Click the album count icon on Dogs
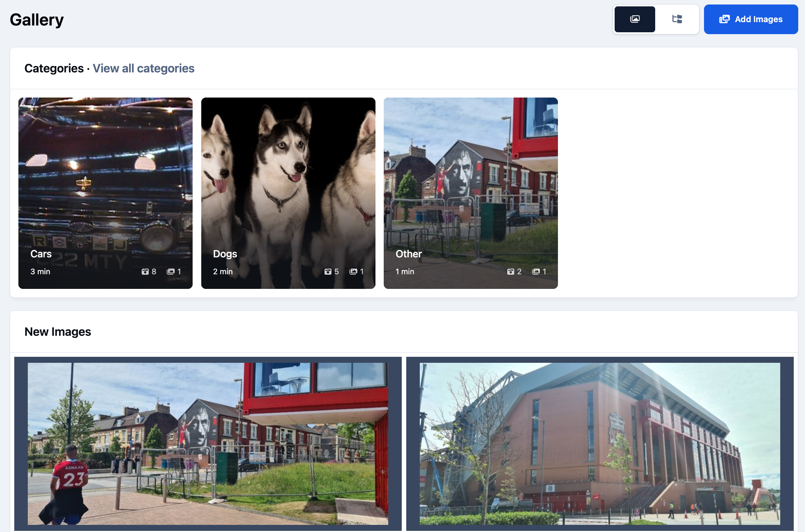This screenshot has width=805, height=532. [353, 272]
